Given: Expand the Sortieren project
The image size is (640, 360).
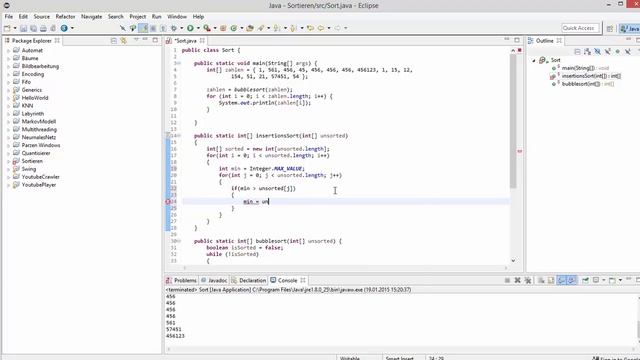Looking at the screenshot, I should (9, 161).
